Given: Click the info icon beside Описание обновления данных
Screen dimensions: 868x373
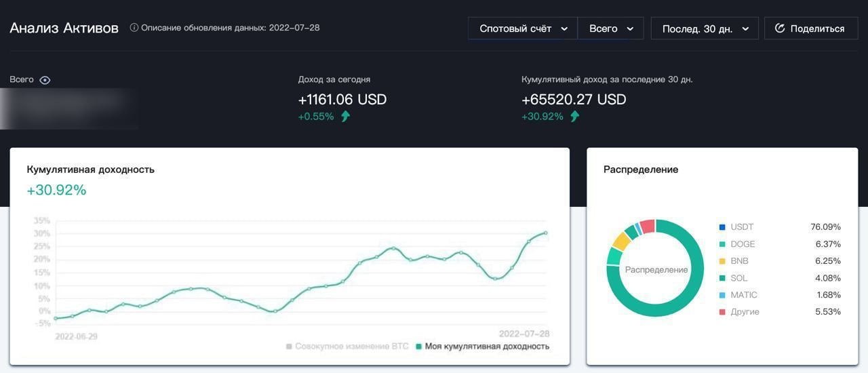Looking at the screenshot, I should pos(134,28).
